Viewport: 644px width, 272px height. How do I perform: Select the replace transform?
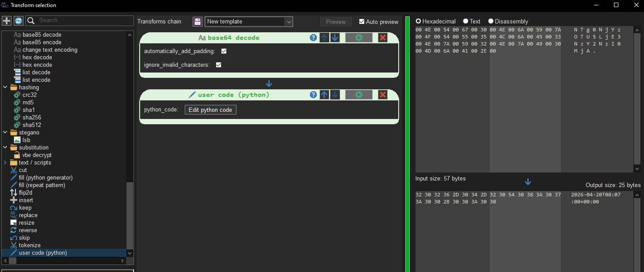pyautogui.click(x=28, y=215)
